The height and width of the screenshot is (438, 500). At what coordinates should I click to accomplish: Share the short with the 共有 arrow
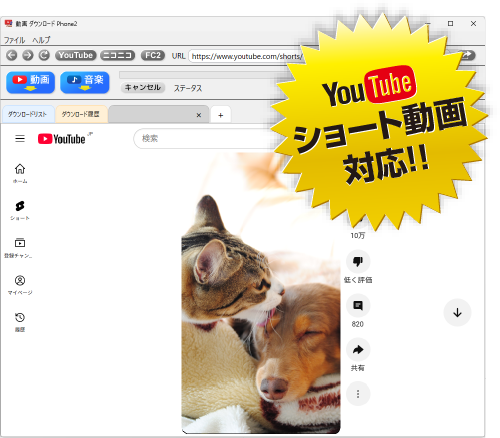click(358, 350)
